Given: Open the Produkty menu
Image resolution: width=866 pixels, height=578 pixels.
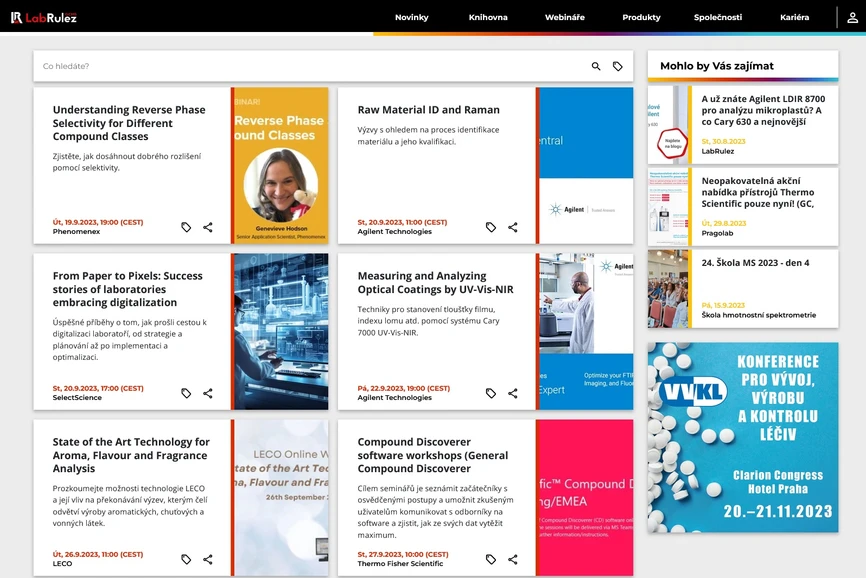Looking at the screenshot, I should (x=641, y=18).
